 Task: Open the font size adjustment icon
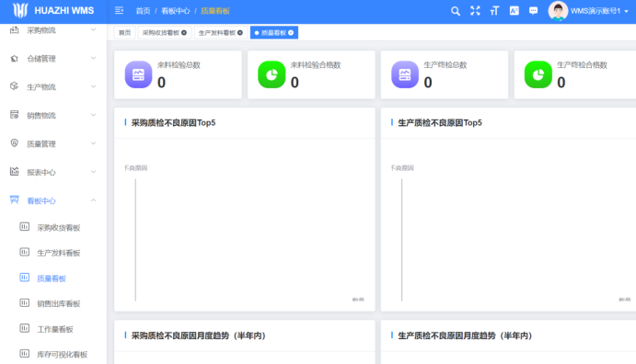point(494,11)
